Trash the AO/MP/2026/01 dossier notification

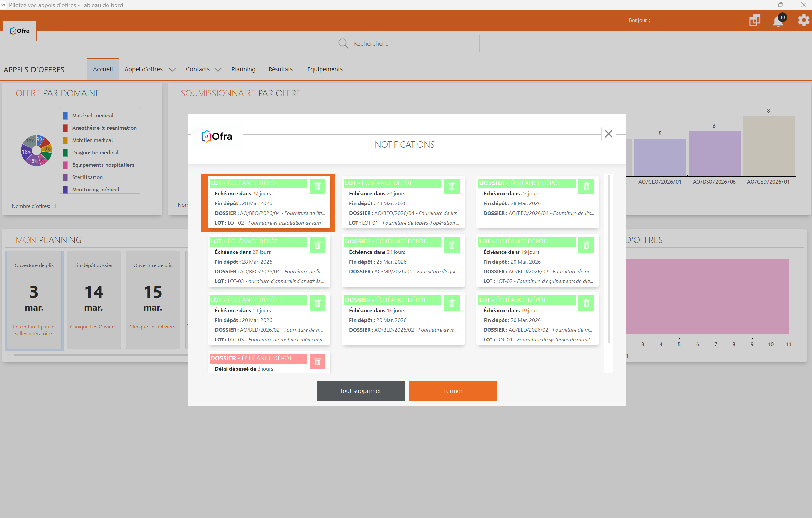(452, 245)
